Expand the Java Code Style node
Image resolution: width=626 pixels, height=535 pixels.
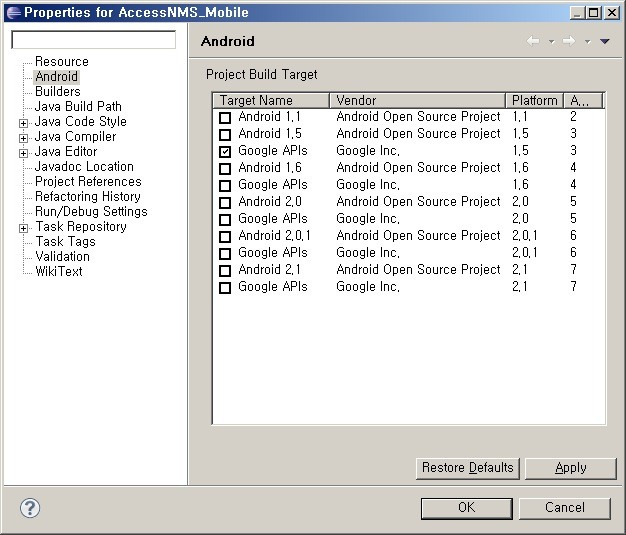click(x=24, y=123)
